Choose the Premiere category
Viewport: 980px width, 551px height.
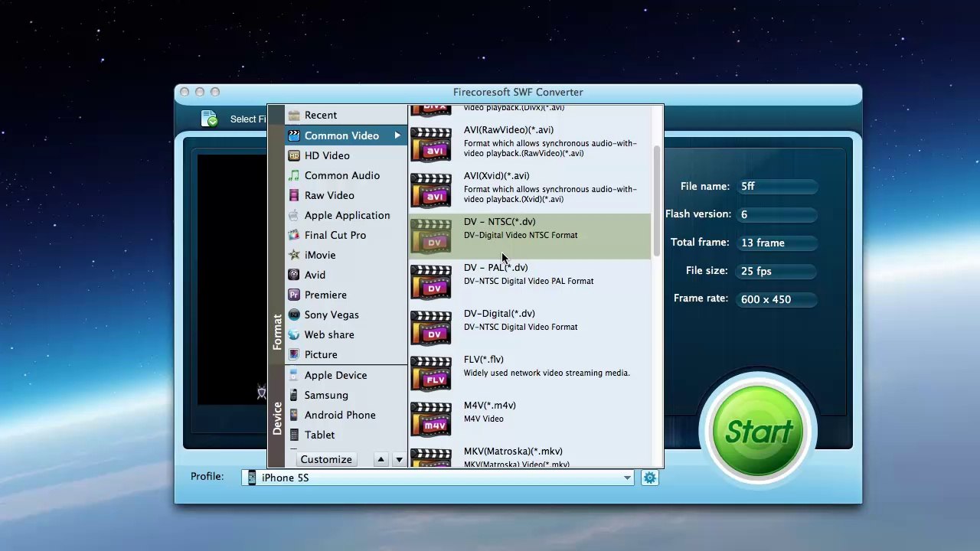(x=346, y=295)
